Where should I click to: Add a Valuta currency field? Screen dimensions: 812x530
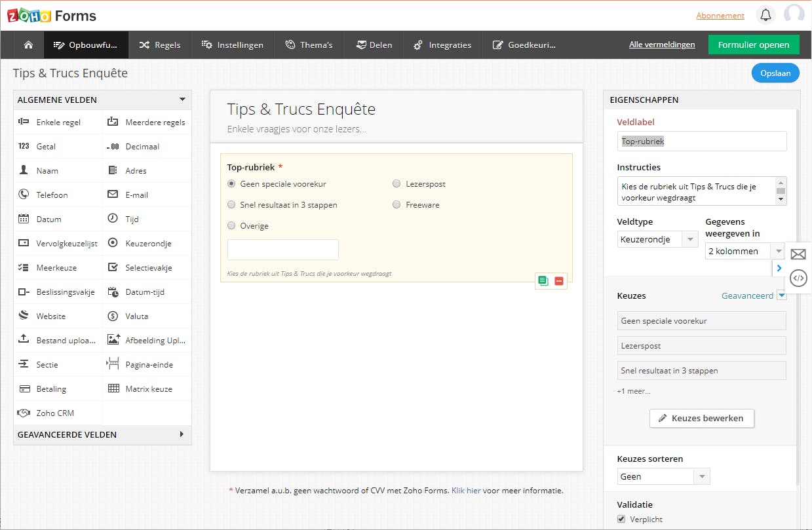(x=147, y=316)
